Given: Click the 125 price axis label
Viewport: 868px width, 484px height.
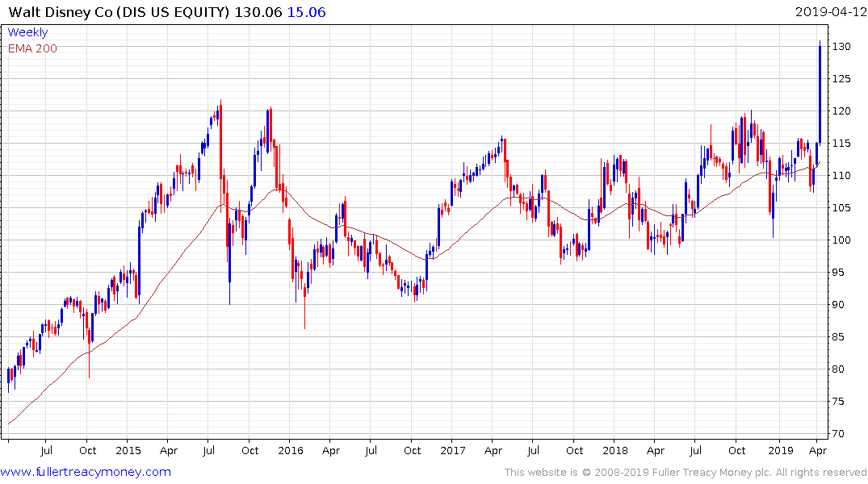Looking at the screenshot, I should pos(841,79).
